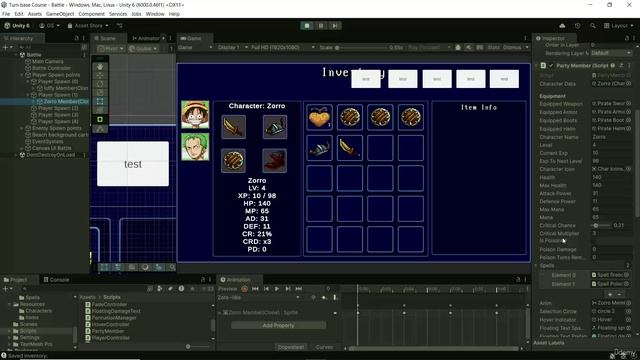The image size is (640, 360).
Task: Click the Step frame button in toolbar
Action: point(335,26)
